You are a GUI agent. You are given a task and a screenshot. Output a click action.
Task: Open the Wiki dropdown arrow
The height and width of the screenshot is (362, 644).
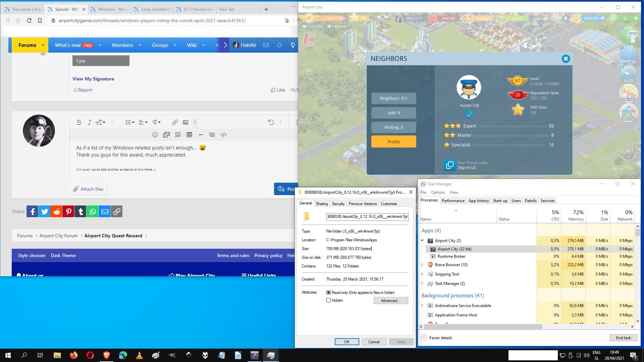click(203, 45)
